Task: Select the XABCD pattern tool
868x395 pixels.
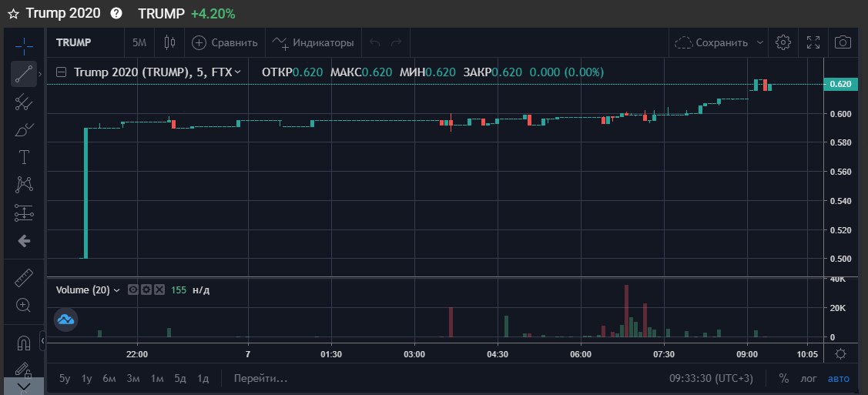Action: [24, 185]
